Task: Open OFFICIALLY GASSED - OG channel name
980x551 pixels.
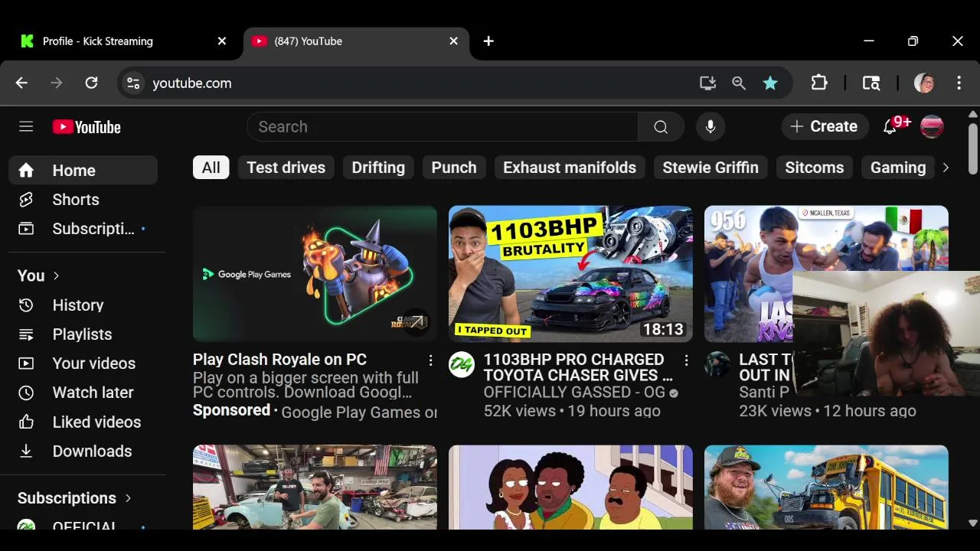Action: pos(574,393)
